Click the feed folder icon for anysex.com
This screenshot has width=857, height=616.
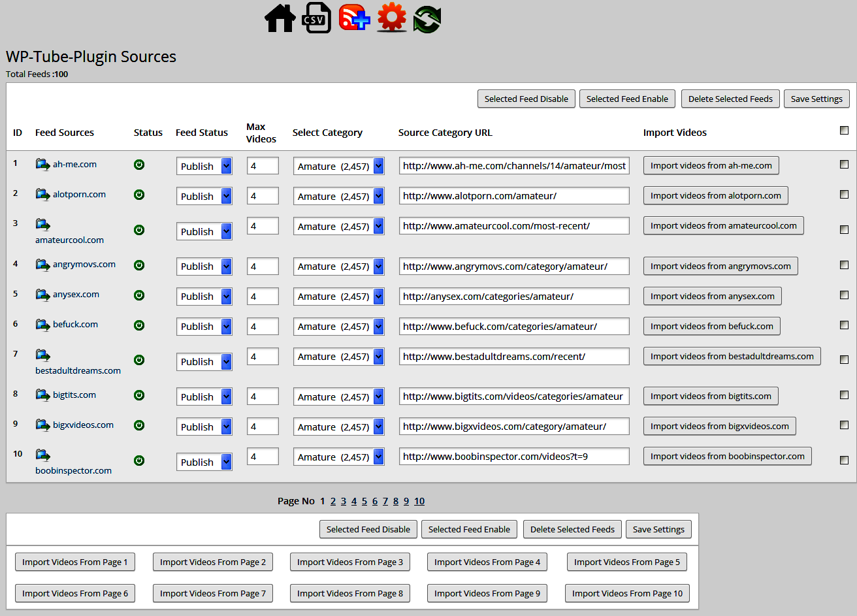coord(43,295)
